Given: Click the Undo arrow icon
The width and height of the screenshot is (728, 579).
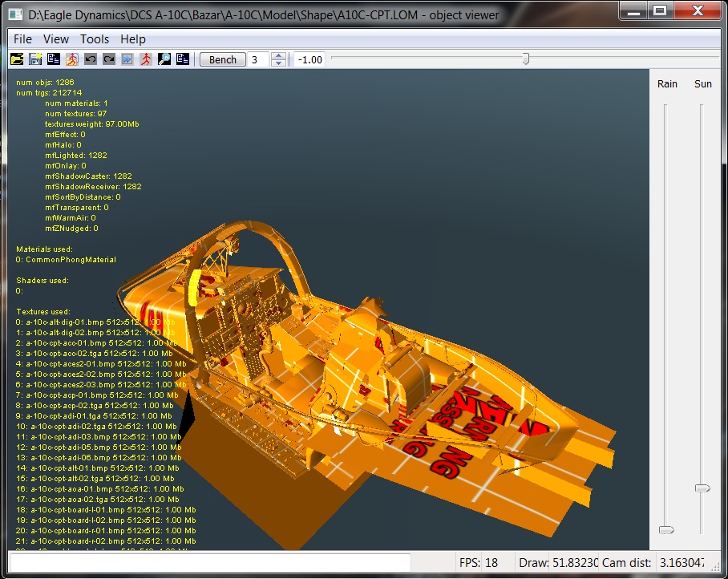Looking at the screenshot, I should (91, 59).
